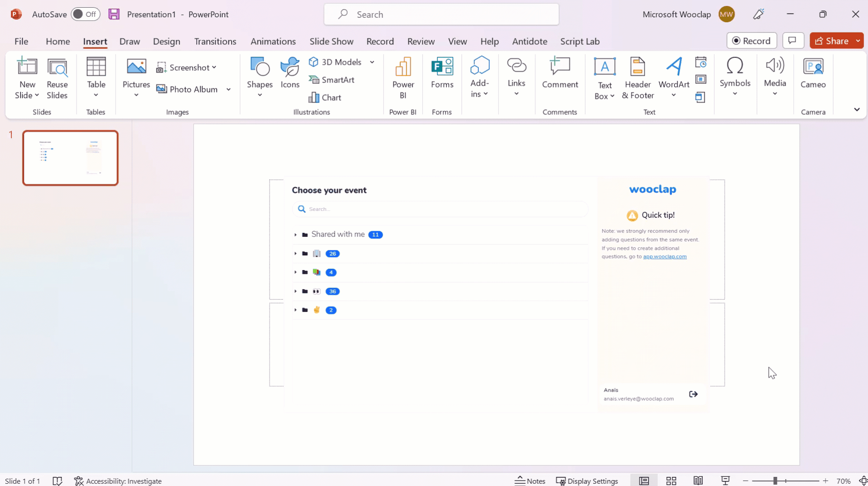This screenshot has height=486, width=868.
Task: Click the Save icon in title bar
Action: point(114,14)
